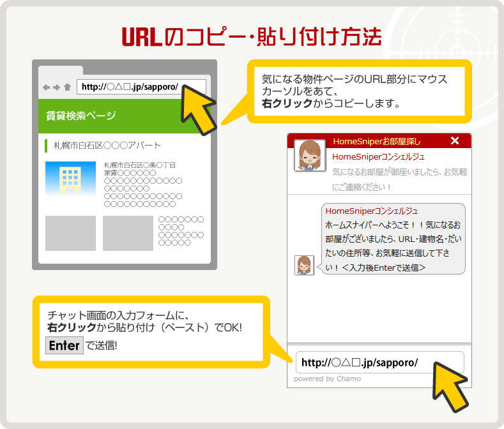Close the HomeSniper chat window
Viewport: 504px width, 429px height.
455,140
